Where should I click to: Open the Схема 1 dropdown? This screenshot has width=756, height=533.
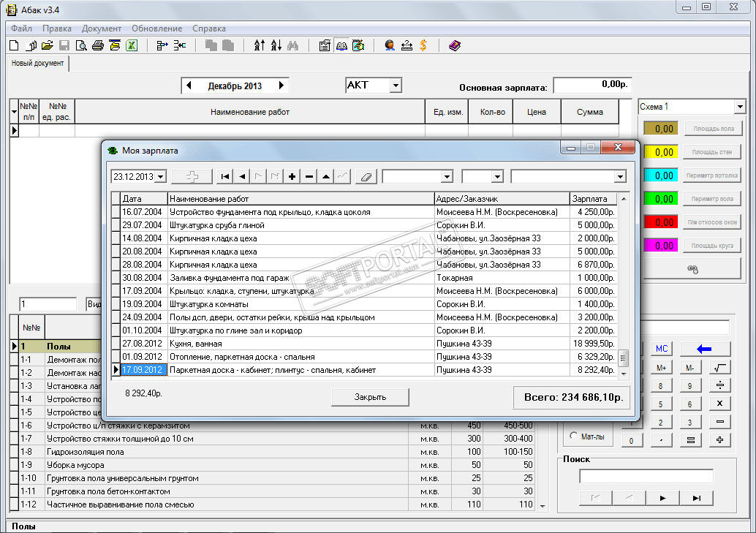pyautogui.click(x=740, y=107)
